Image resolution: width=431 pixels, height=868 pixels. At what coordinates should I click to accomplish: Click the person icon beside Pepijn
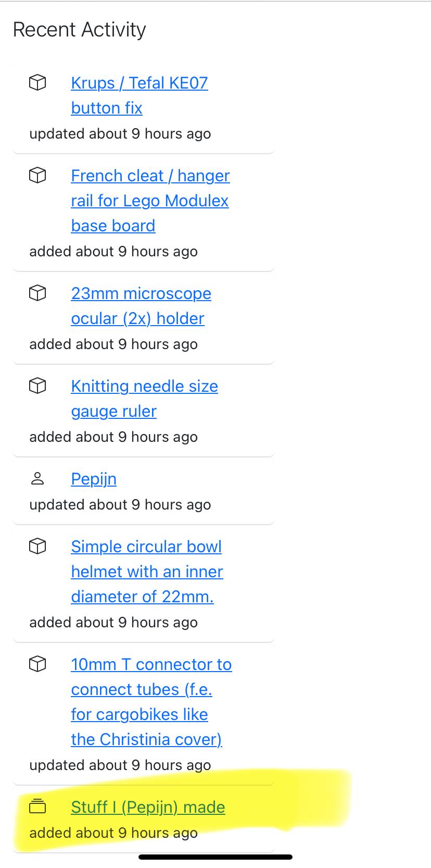[37, 479]
